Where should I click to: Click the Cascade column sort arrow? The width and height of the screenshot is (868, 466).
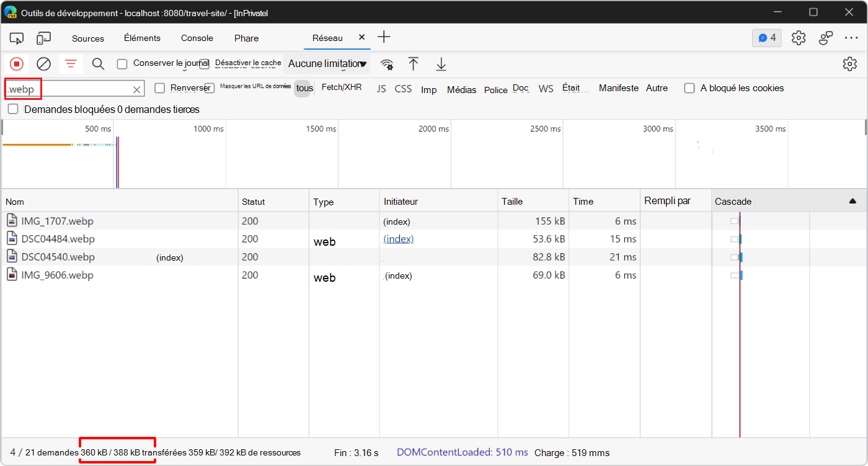[x=852, y=201]
